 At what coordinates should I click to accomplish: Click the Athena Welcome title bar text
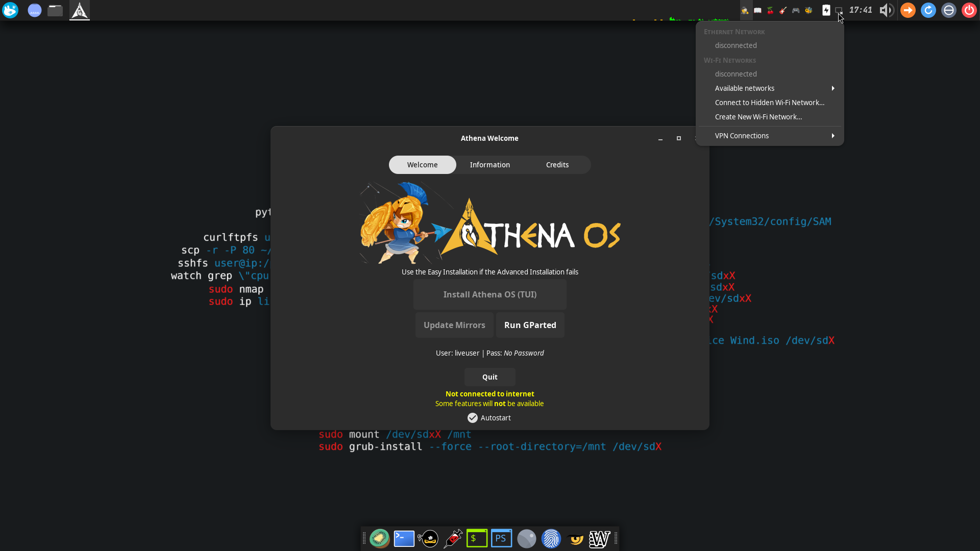pos(489,138)
